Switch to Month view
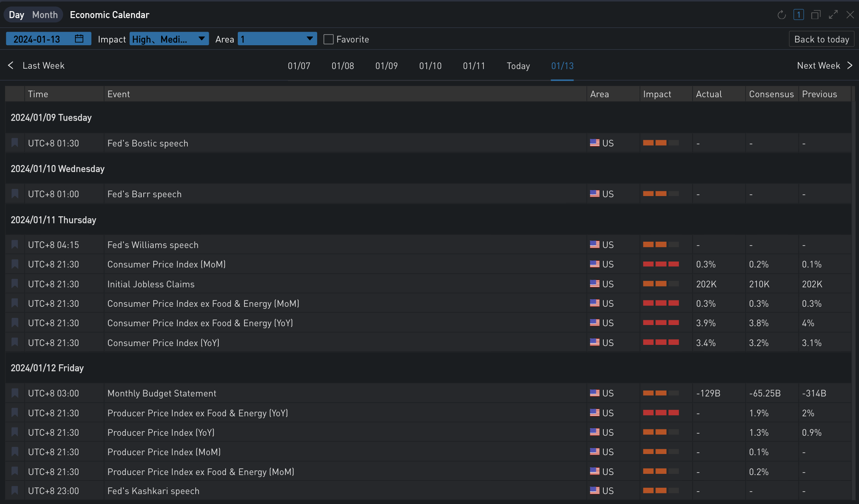 coord(45,15)
